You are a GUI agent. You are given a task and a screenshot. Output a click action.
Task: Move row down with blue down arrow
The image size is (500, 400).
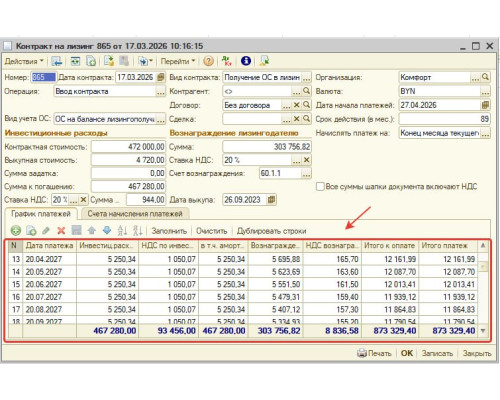click(107, 230)
